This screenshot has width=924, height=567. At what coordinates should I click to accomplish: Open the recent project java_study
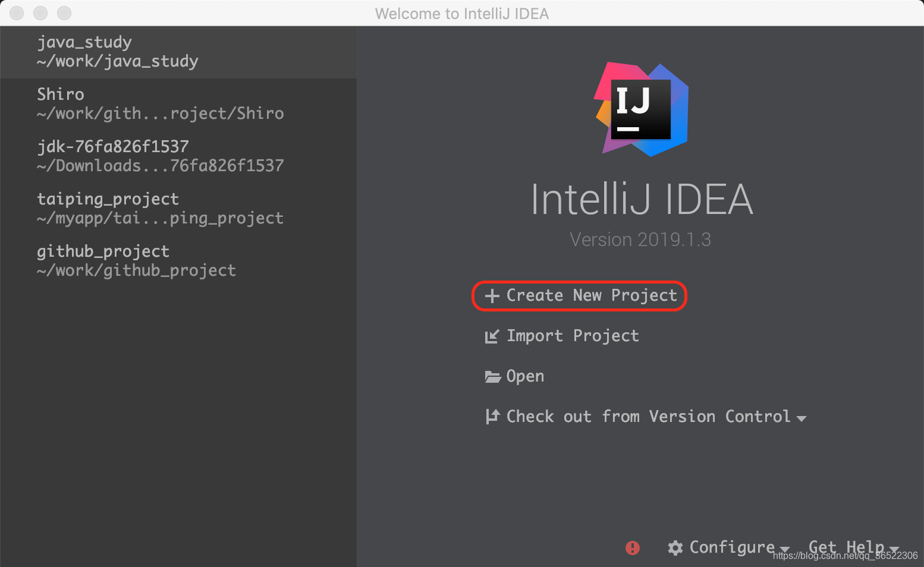pyautogui.click(x=178, y=52)
